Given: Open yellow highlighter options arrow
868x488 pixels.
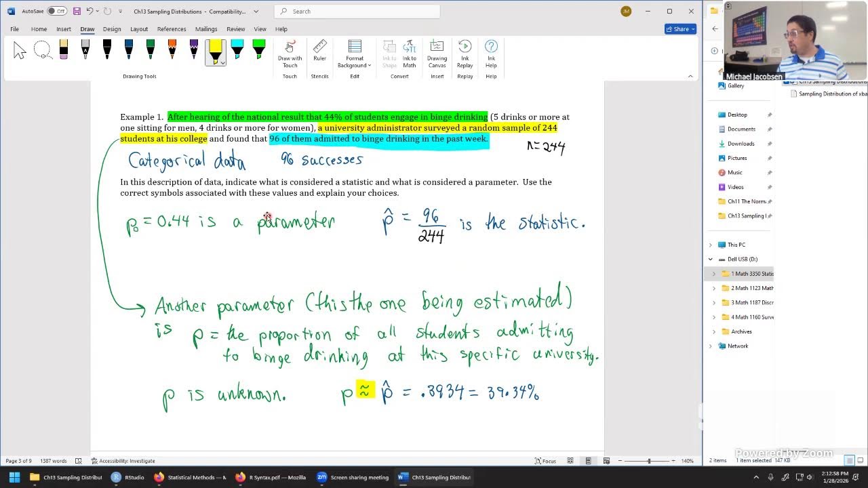Looking at the screenshot, I should point(222,62).
